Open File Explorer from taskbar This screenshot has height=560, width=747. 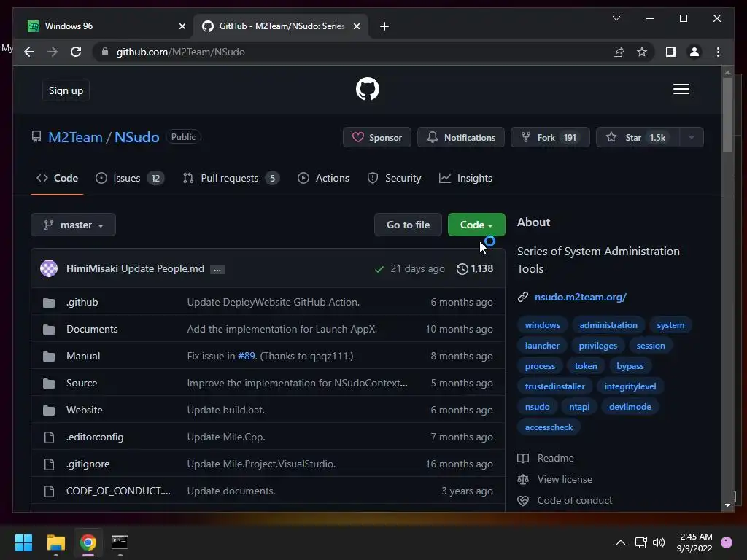(55, 542)
